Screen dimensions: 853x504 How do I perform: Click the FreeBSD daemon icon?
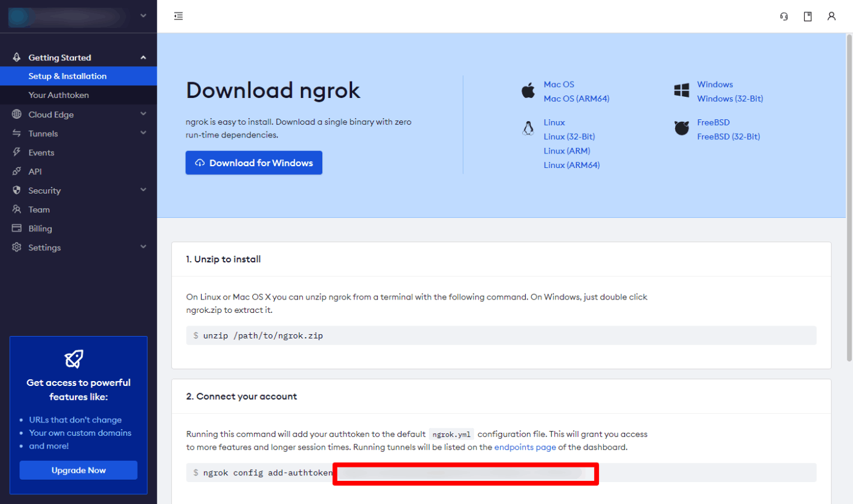tap(681, 128)
